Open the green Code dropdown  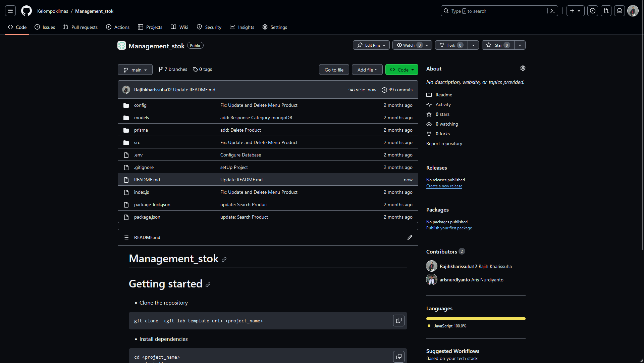coord(402,70)
